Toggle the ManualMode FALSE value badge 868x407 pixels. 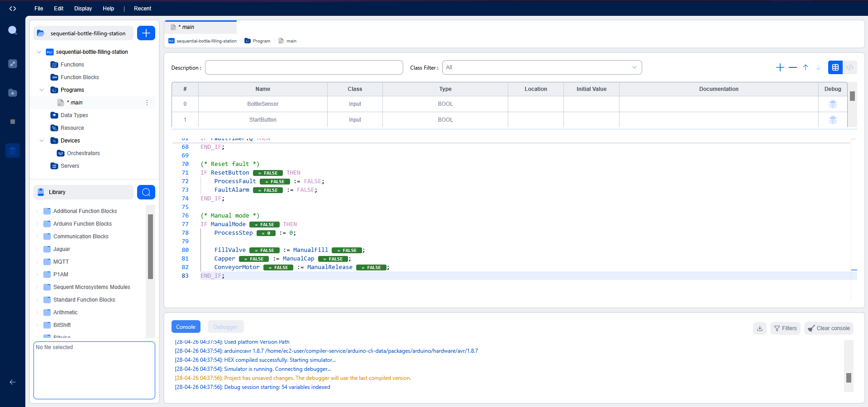264,225
